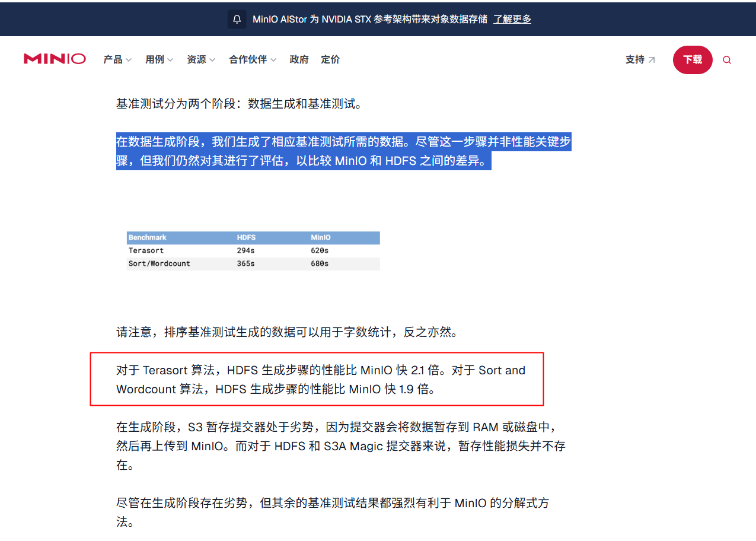Expand the 用例 dropdown chevron

[170, 60]
